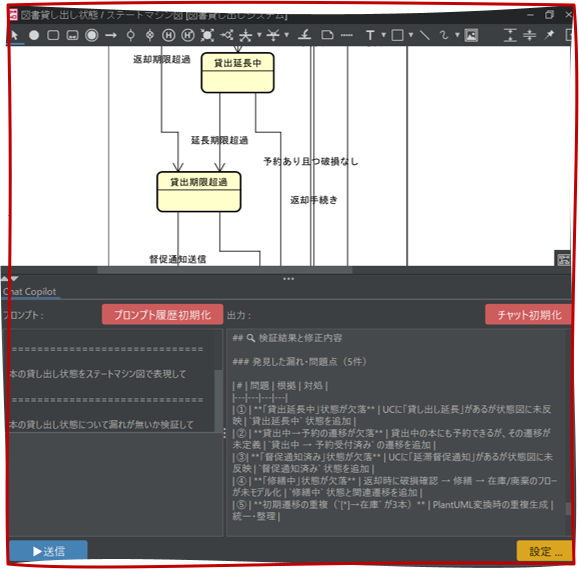
Task: Select the Join Pseudostate tool
Action: (273, 35)
